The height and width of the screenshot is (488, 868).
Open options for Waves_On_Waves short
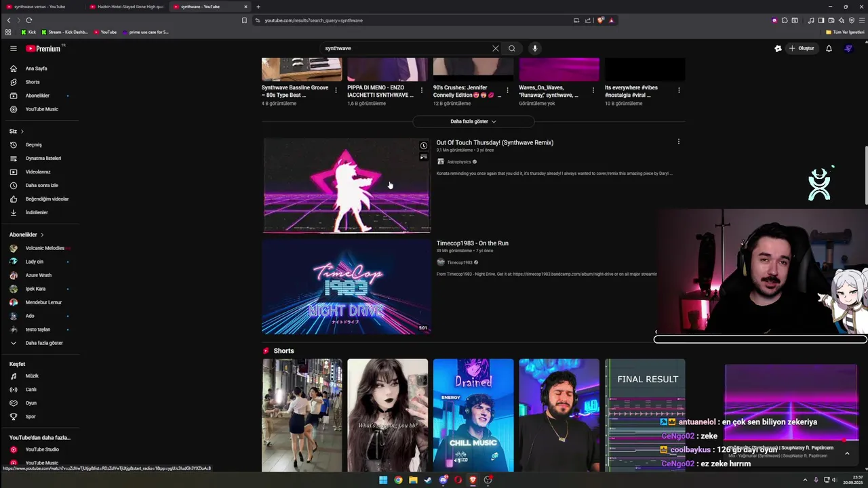(593, 90)
